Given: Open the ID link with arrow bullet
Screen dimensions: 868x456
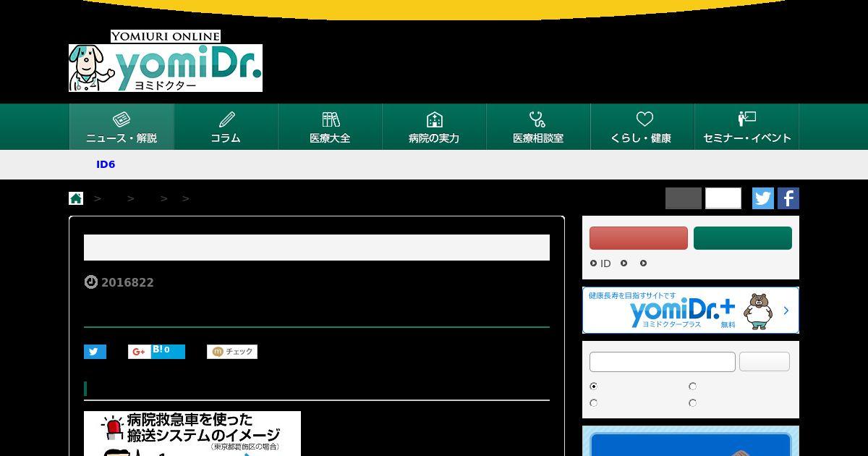Looking at the screenshot, I should coord(601,263).
